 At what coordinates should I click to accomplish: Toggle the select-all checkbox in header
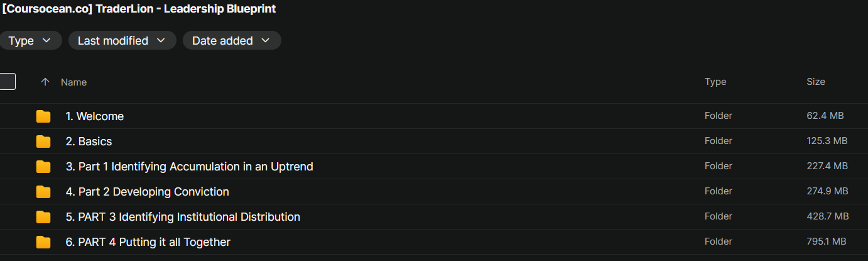pyautogui.click(x=8, y=82)
